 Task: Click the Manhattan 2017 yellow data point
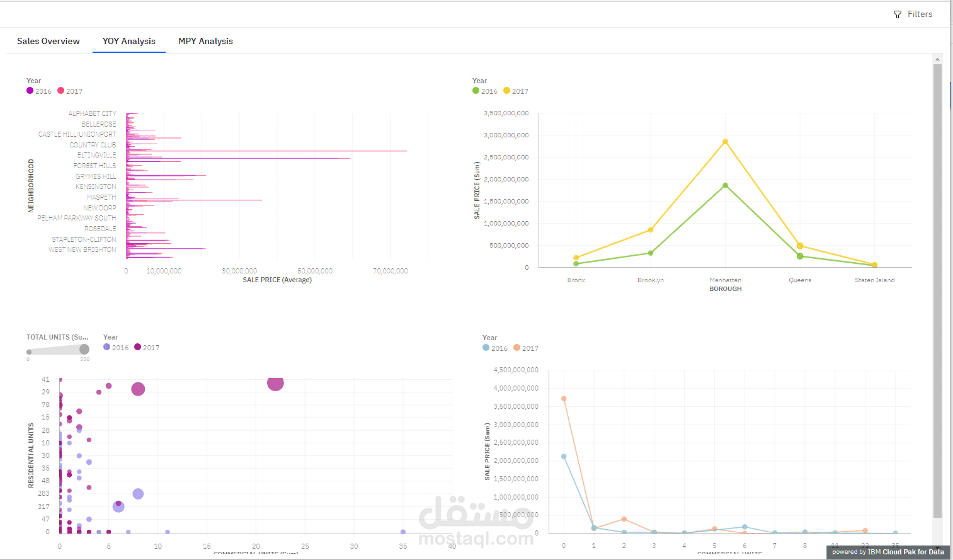click(x=725, y=142)
